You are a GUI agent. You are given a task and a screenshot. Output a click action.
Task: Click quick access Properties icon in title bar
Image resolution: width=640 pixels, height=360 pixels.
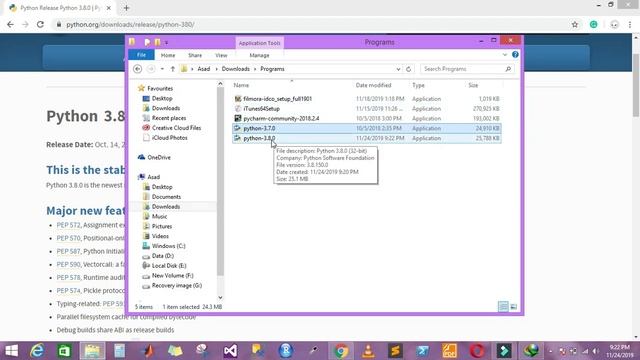pos(147,42)
